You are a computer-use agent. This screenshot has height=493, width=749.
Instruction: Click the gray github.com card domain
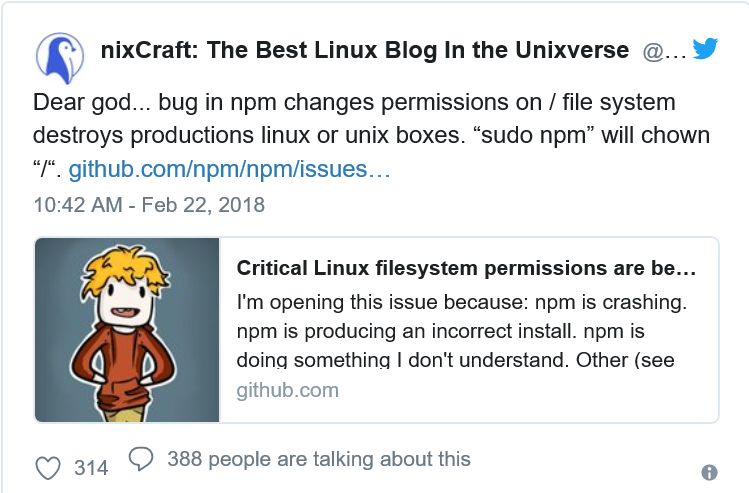tap(287, 390)
